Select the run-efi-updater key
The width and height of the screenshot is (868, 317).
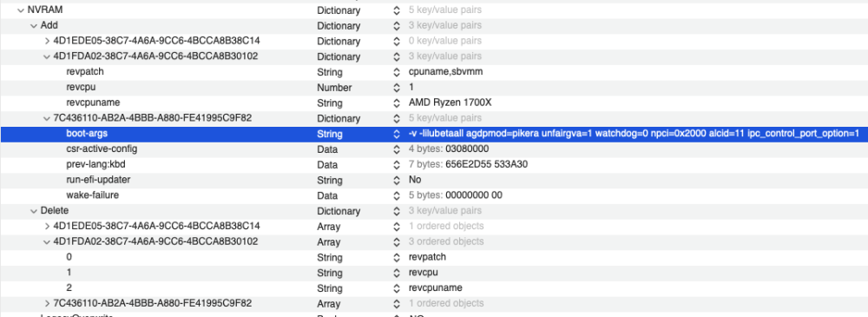pyautogui.click(x=99, y=180)
